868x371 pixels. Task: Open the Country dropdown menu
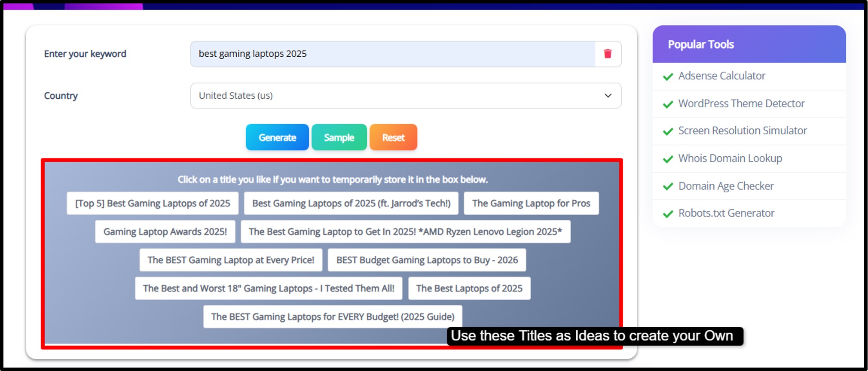(406, 95)
